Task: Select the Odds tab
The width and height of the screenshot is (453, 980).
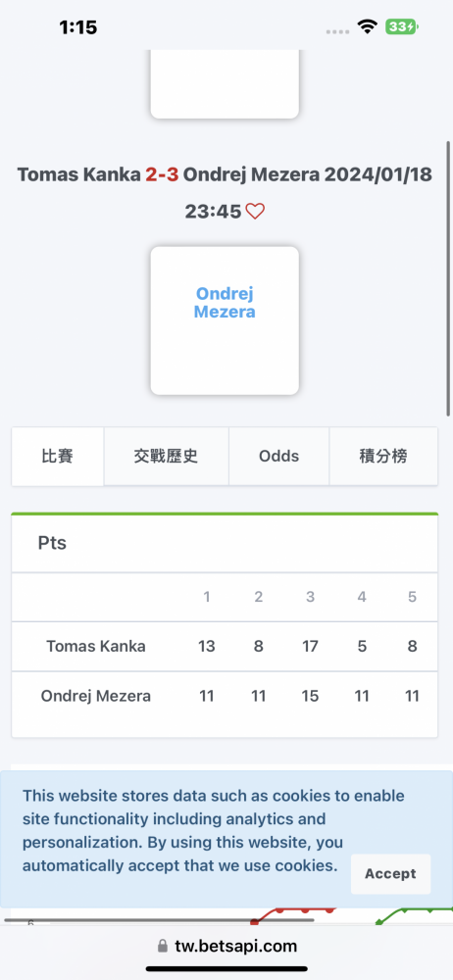Action: [x=279, y=457]
